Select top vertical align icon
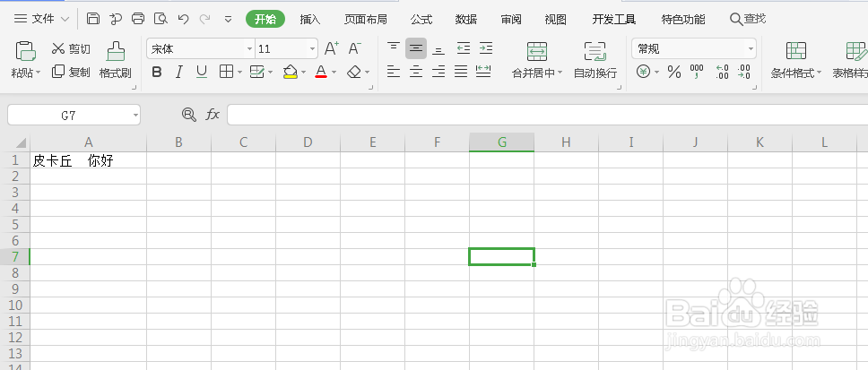868x370 pixels. (x=394, y=48)
